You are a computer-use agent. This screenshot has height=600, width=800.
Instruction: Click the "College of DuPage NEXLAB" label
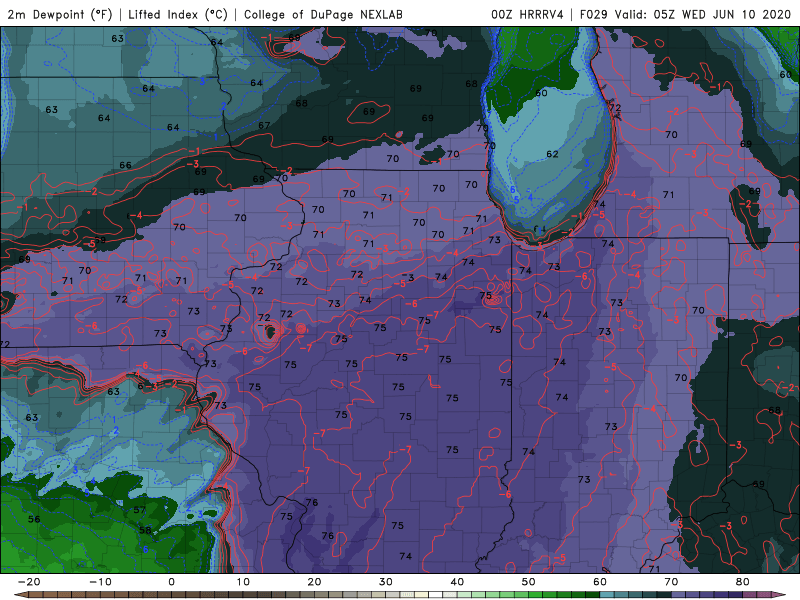click(x=323, y=15)
